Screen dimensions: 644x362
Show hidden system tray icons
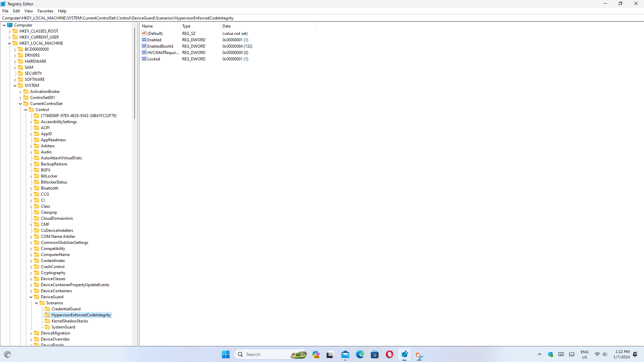coord(539,354)
